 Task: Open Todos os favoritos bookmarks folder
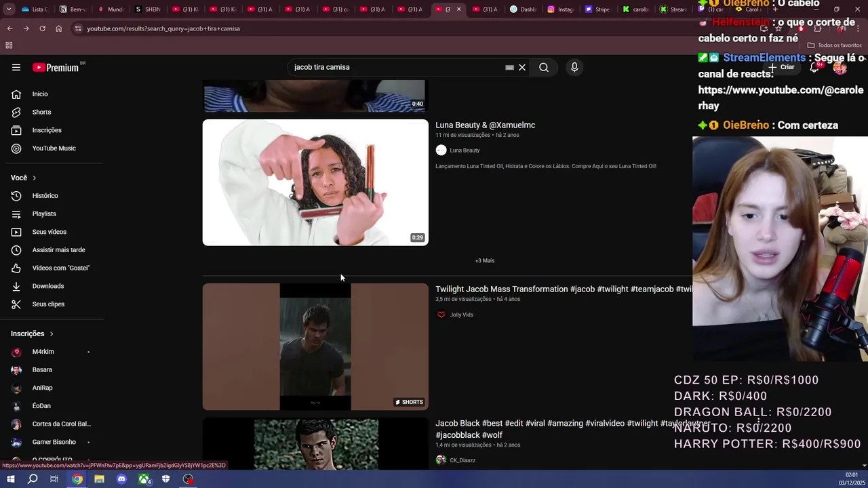point(835,45)
